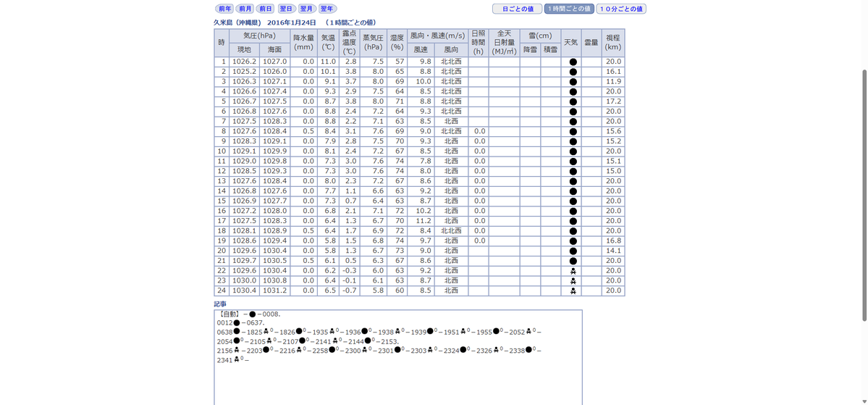The image size is (868, 405).
Task: Click the 全天日射量 column header
Action: pyautogui.click(x=505, y=43)
